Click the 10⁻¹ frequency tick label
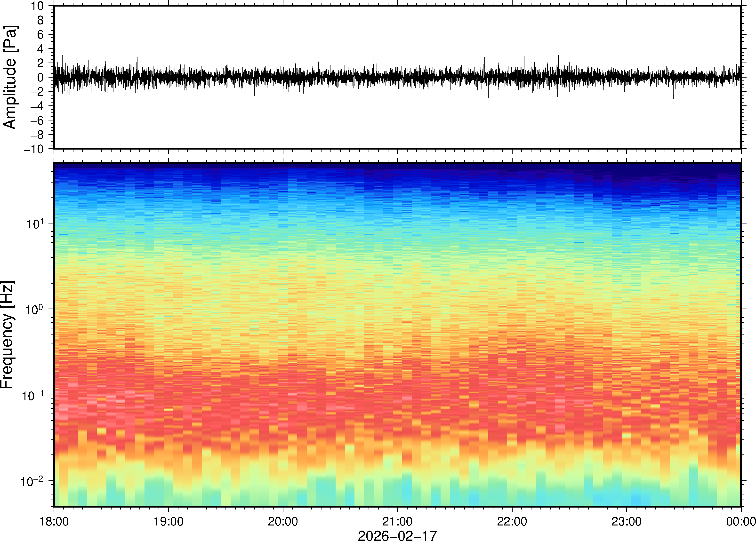756x541 pixels. [33, 395]
